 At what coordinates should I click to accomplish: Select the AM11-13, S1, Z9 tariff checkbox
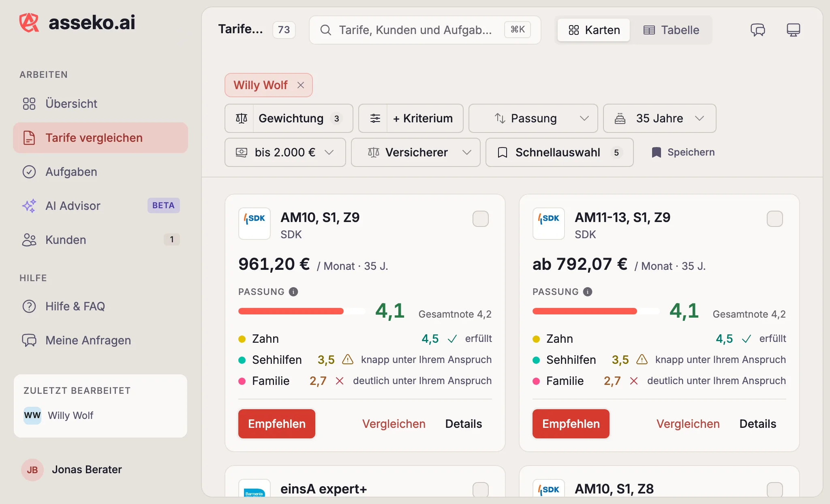[775, 219]
